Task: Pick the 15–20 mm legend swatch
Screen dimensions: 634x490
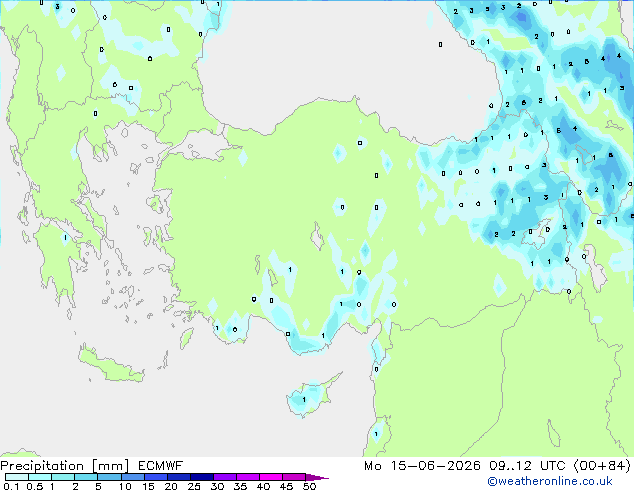Action: [155, 477]
